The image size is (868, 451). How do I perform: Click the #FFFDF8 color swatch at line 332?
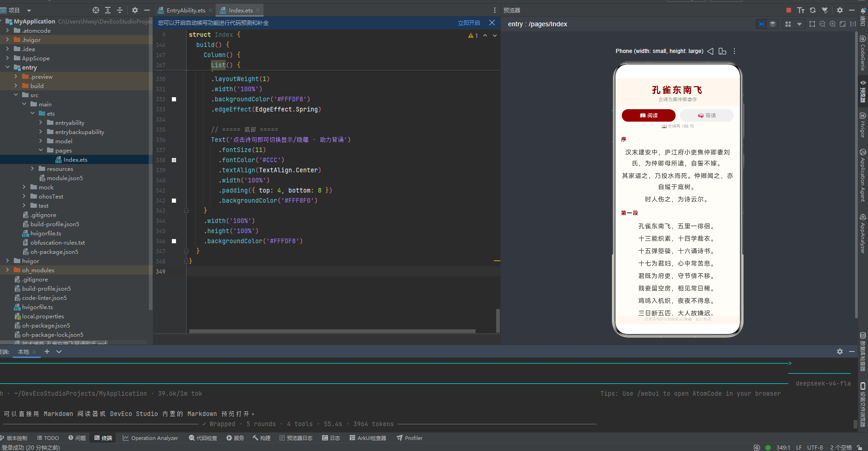coord(174,99)
